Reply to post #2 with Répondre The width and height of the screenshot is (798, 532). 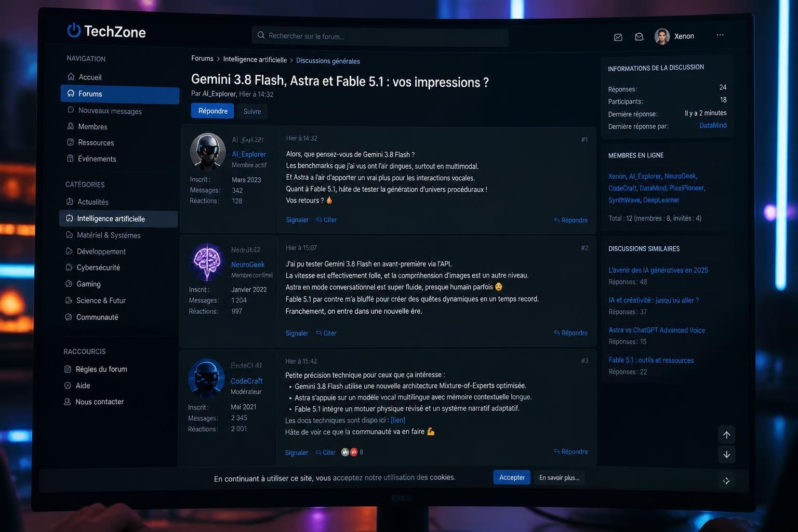click(x=570, y=333)
